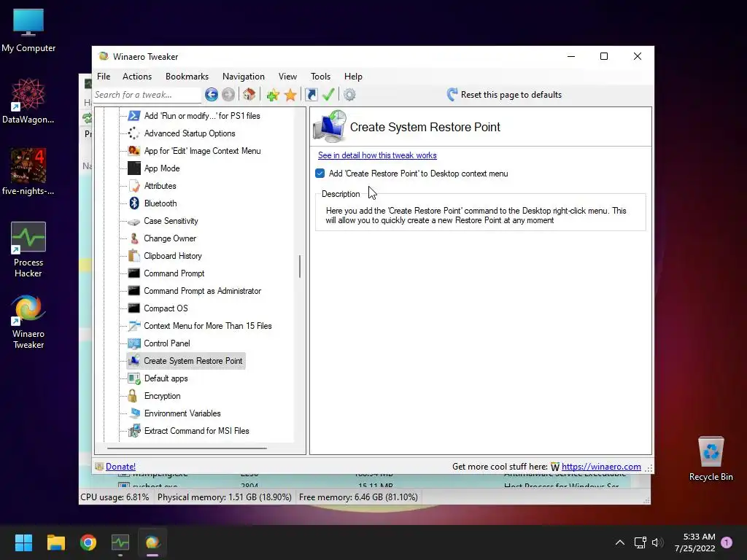Select App Mode tree item

(162, 168)
